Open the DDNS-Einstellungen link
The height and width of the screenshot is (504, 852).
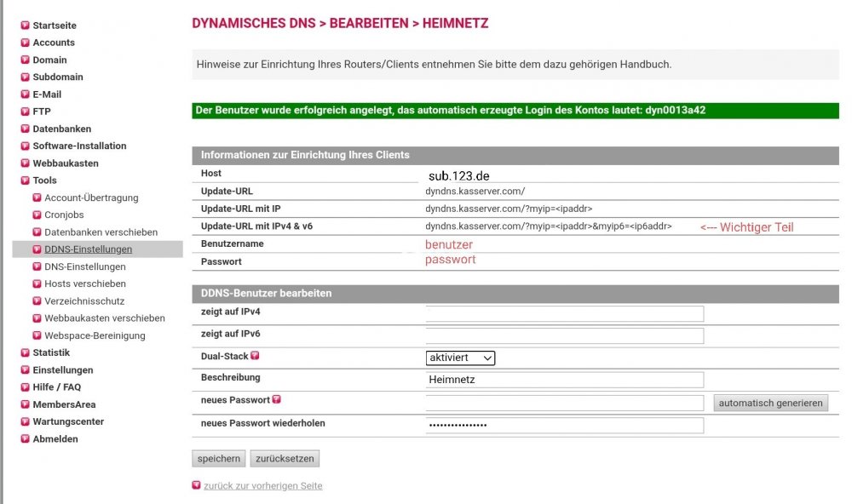click(88, 249)
